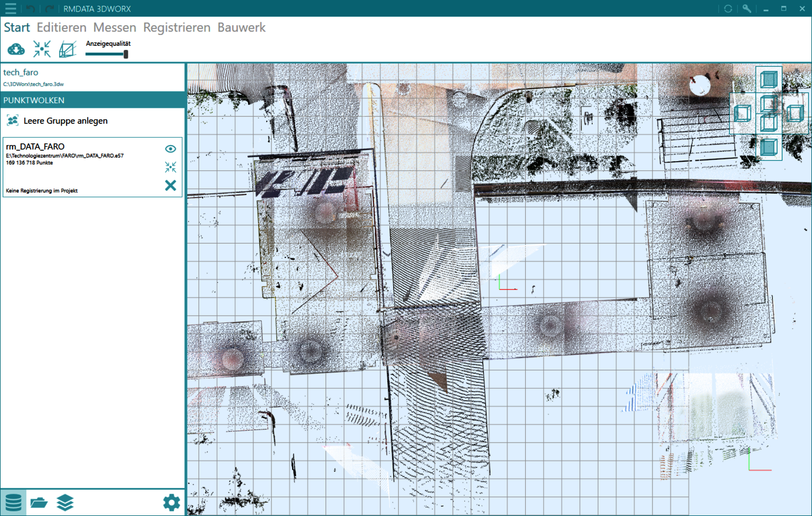Click the zoom-to-fit arrows icon in the ribbon

click(42, 49)
